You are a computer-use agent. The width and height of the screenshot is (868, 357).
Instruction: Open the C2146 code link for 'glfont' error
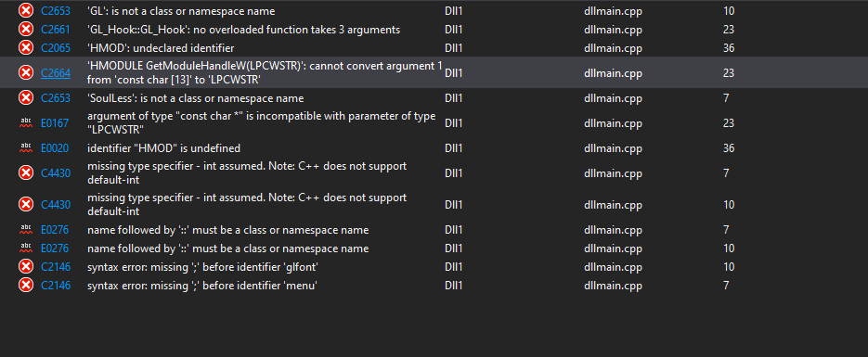pyautogui.click(x=56, y=267)
